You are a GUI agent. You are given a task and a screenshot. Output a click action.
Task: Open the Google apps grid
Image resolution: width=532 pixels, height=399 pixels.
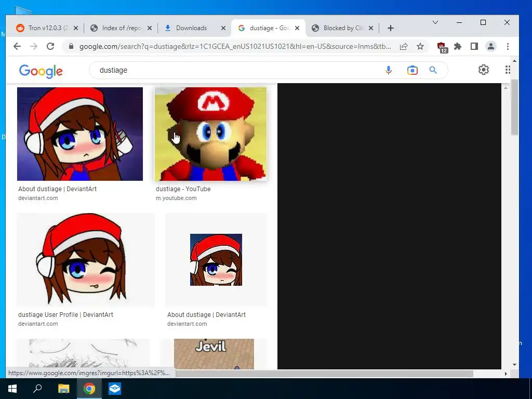click(507, 70)
